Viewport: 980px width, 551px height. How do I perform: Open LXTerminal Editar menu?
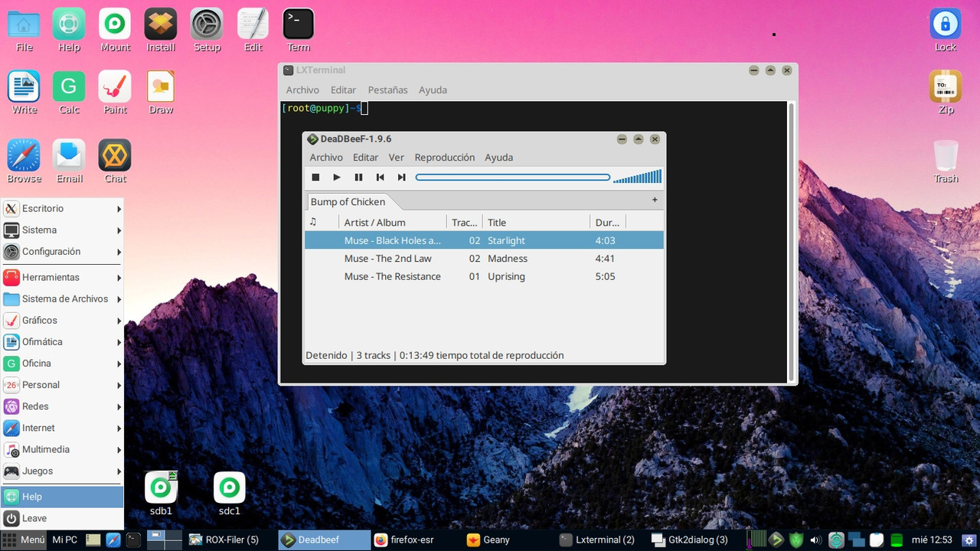343,90
